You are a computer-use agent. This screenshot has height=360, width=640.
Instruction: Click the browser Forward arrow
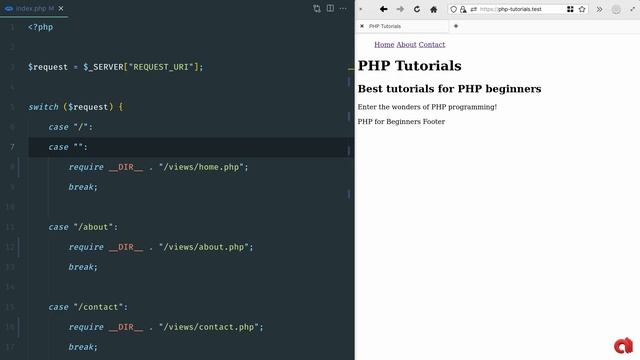pyautogui.click(x=400, y=9)
